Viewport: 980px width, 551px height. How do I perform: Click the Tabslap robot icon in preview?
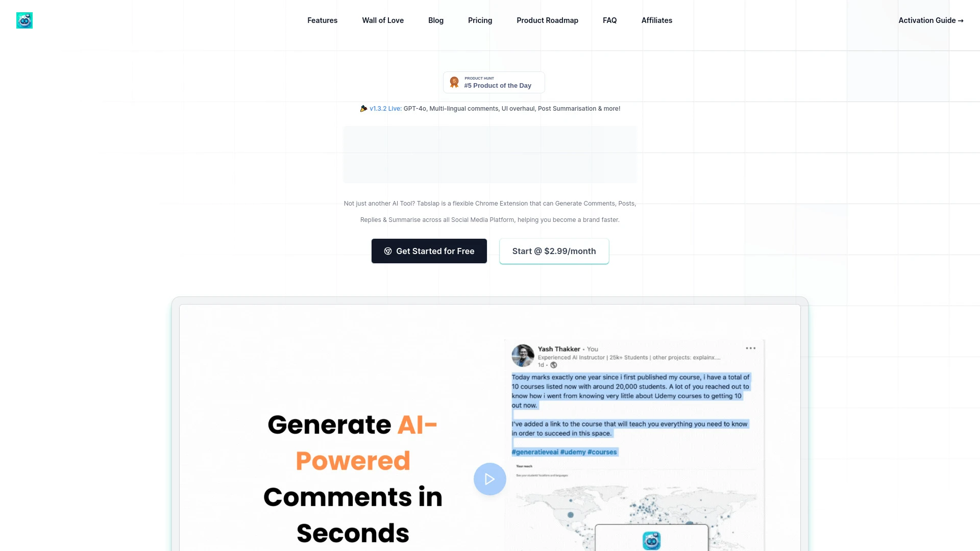(651, 540)
